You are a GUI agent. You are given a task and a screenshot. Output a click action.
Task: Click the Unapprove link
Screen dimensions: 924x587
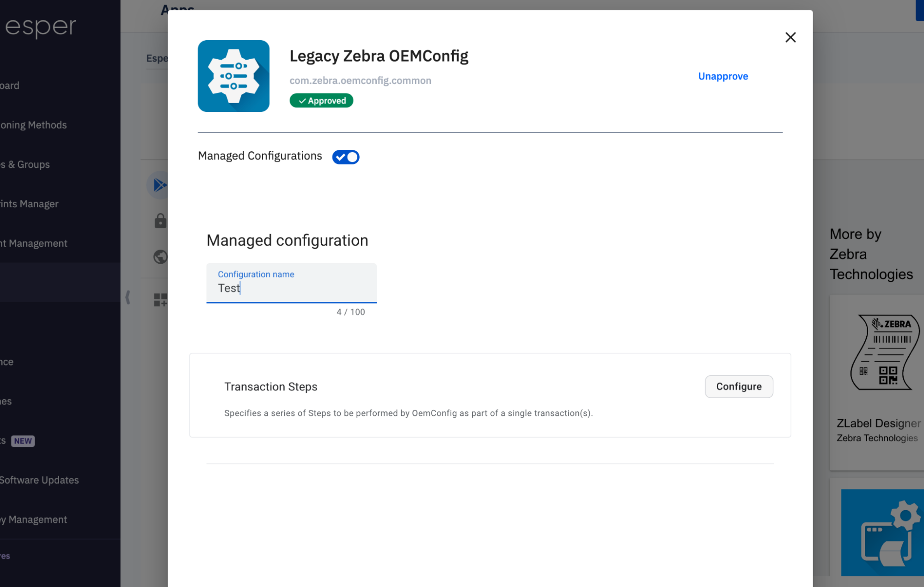pyautogui.click(x=723, y=76)
